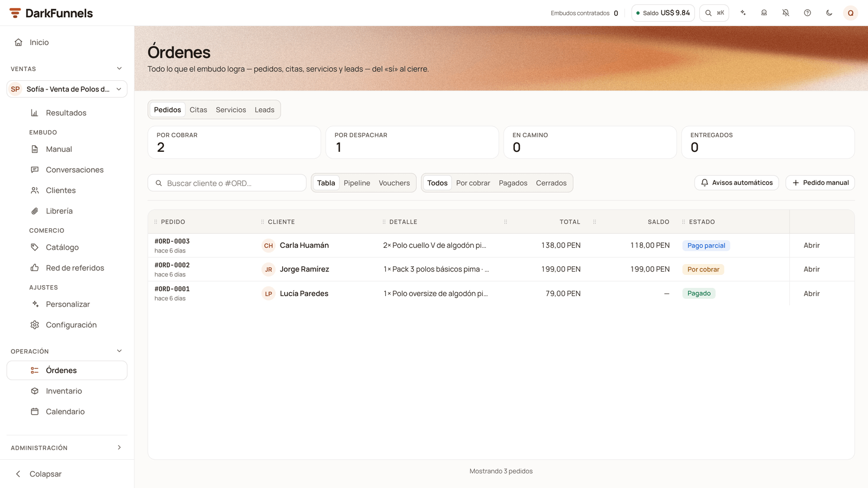Open order #ORD-0001 via Abrir

coord(812,293)
